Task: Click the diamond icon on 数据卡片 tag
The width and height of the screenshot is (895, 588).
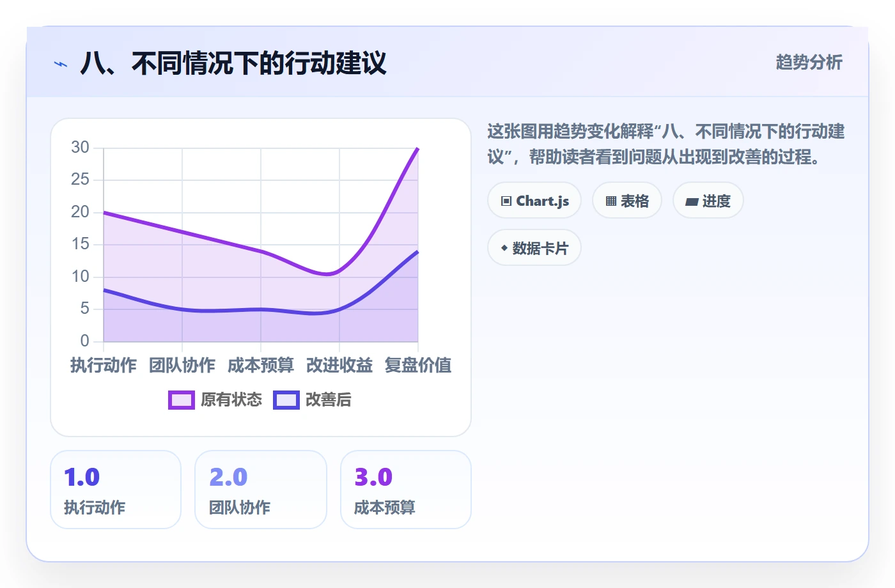Action: tap(504, 248)
